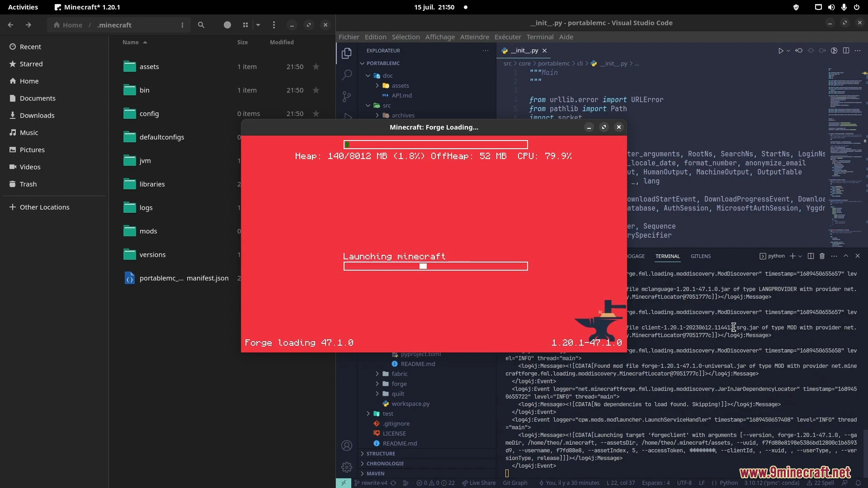Expand the fabric folder in the explorer
Screen dimensions: 868x488
point(377,374)
